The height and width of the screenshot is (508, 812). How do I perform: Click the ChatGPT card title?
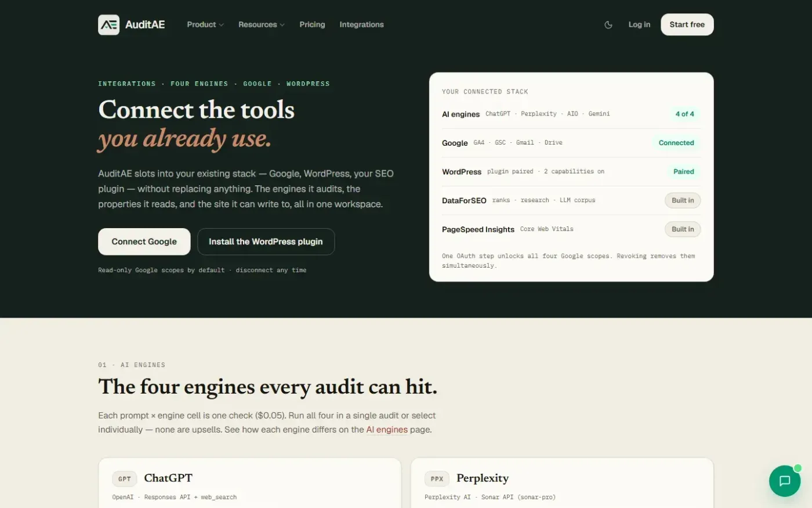[x=168, y=478]
